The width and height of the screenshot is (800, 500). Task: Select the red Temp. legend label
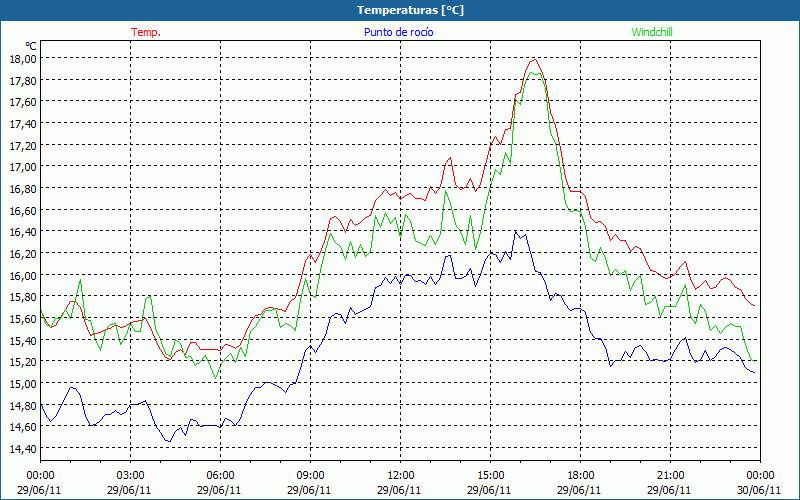(x=146, y=32)
